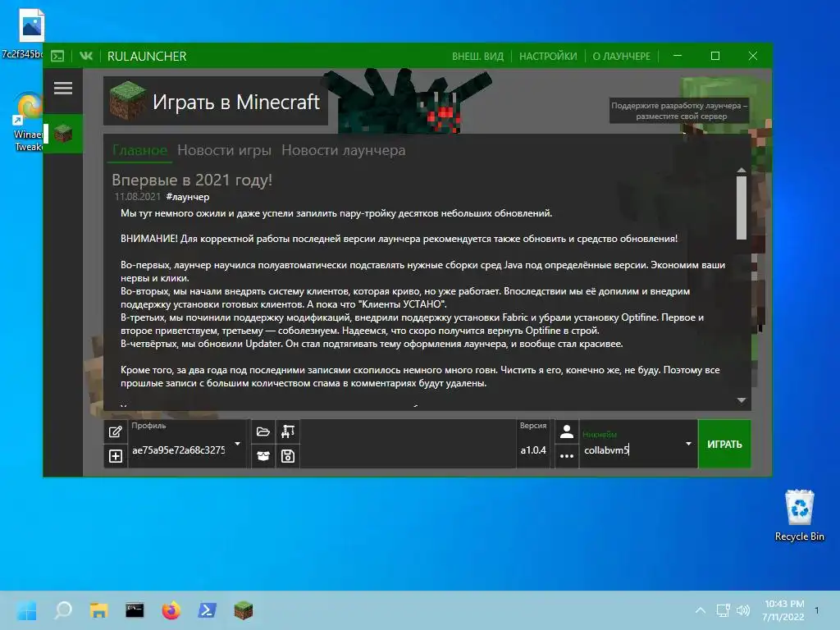Screen dimensions: 840x630
Task: Click the Впервые в 2021 году! headline
Action: tap(192, 180)
